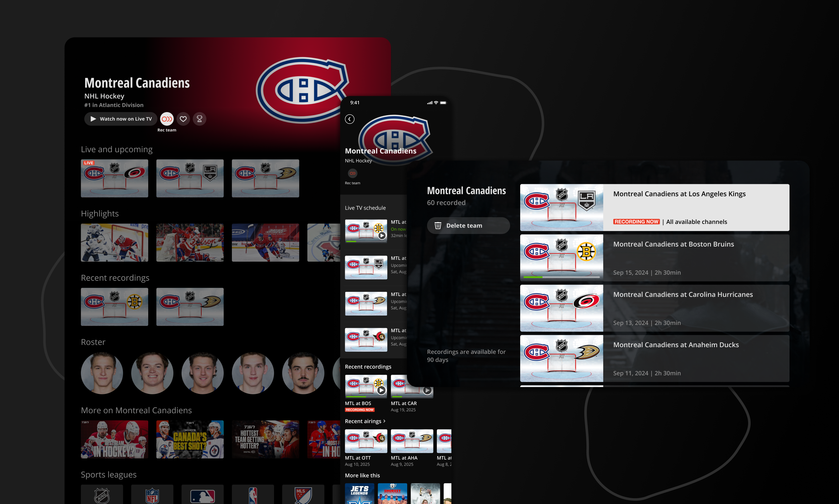839x504 pixels.
Task: Open the LIVE game versus Carolina Hurricanes thumbnail
Action: coord(114,178)
